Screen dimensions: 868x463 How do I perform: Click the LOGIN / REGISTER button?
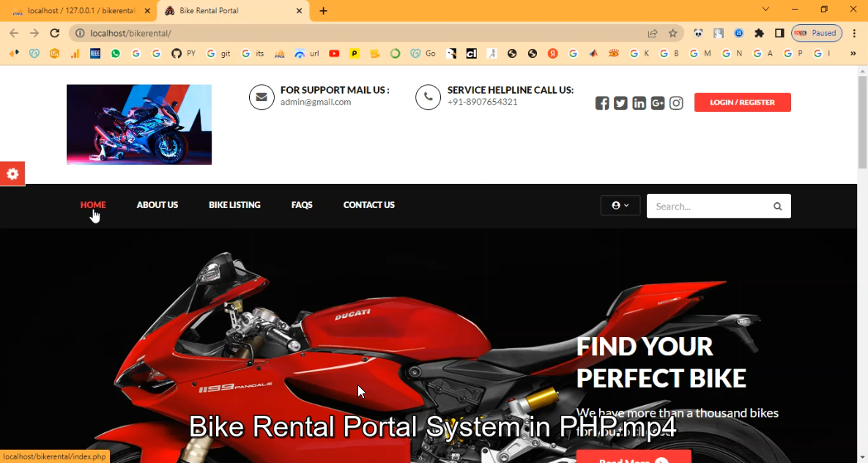click(742, 103)
